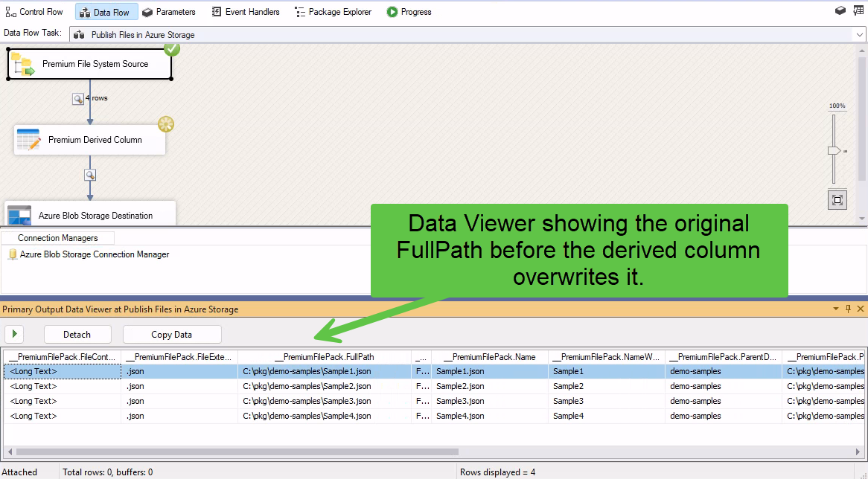The height and width of the screenshot is (479, 868).
Task: Click the data viewer magnifier on 4 rows path
Action: coord(78,98)
